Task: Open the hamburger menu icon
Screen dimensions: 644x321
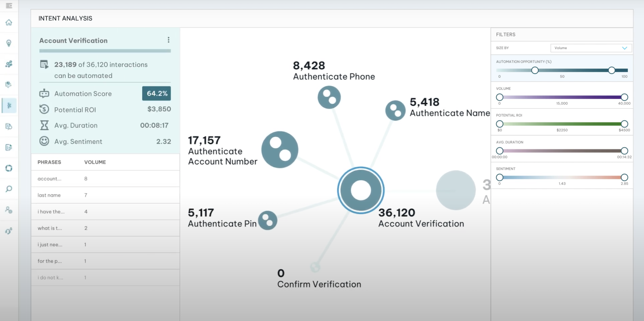Action: [x=9, y=5]
